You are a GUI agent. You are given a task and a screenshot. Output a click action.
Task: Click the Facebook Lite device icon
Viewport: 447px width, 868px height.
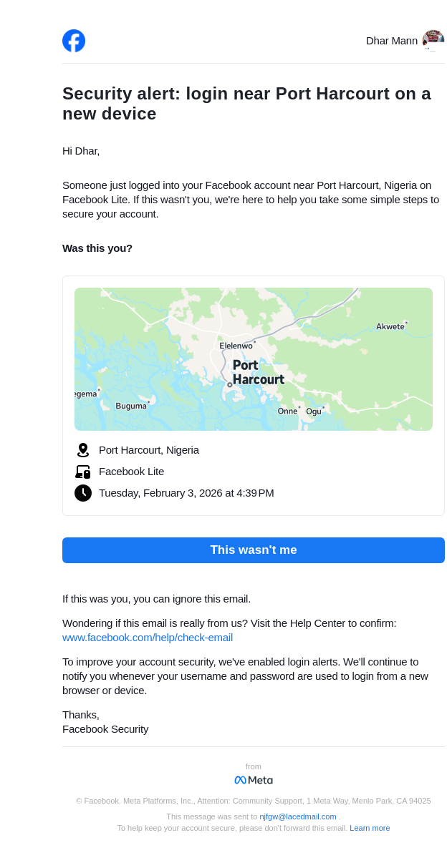pos(83,472)
